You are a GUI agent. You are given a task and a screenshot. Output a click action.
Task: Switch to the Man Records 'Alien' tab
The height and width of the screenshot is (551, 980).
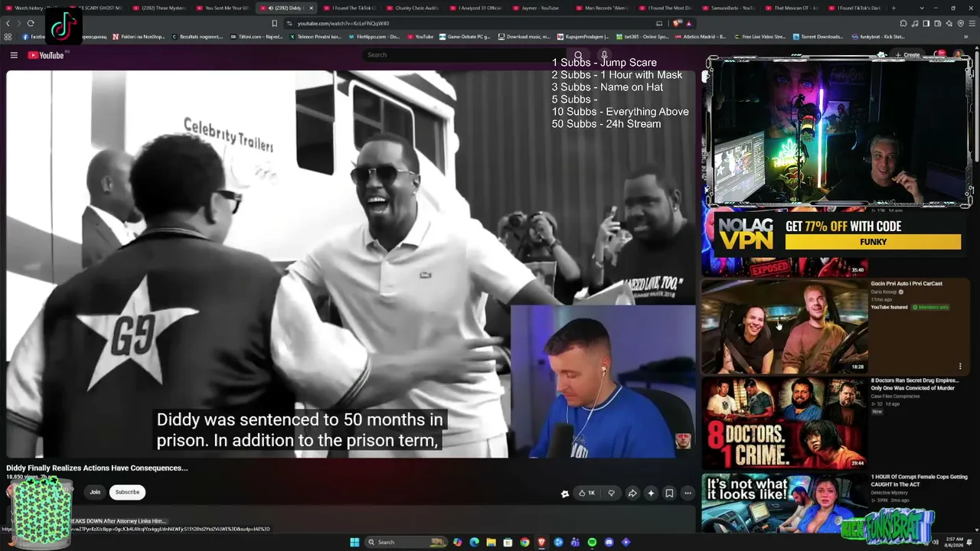(603, 8)
